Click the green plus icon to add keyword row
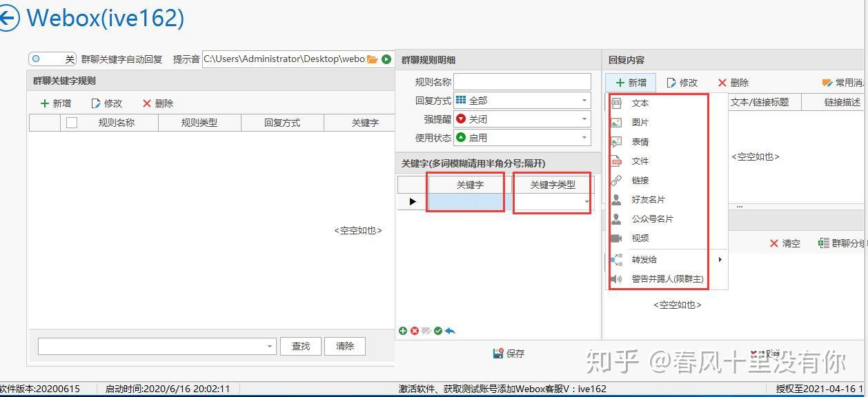Screen dimensions: 868x397 pos(403,331)
